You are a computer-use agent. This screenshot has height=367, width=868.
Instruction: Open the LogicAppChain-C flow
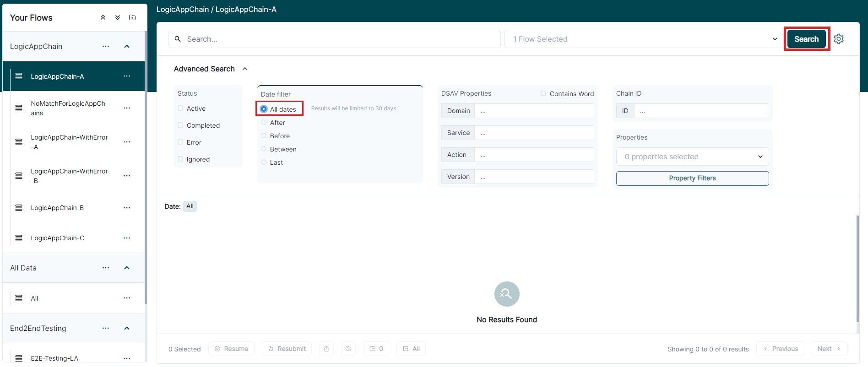[x=57, y=238]
